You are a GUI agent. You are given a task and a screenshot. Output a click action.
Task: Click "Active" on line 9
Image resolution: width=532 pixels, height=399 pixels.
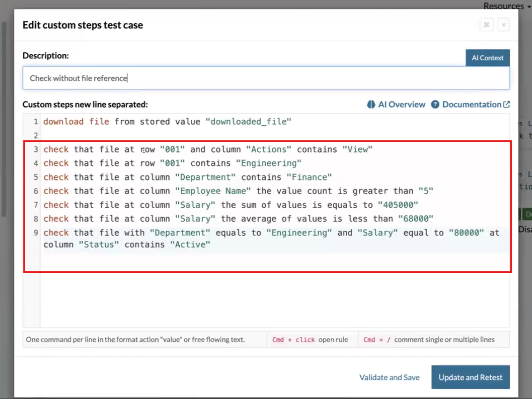click(x=190, y=245)
